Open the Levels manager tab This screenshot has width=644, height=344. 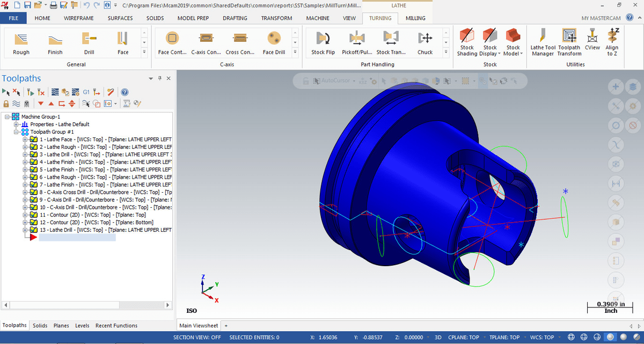click(82, 326)
